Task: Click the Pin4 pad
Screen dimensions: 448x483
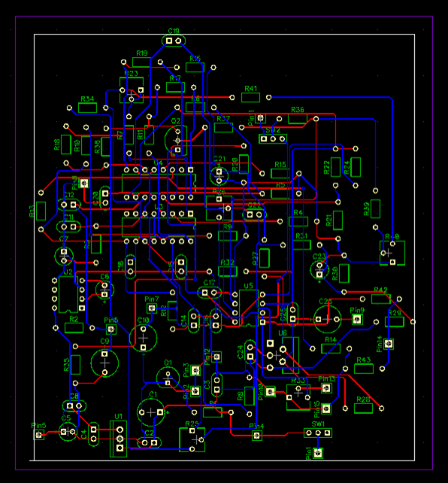Action: 257,436
